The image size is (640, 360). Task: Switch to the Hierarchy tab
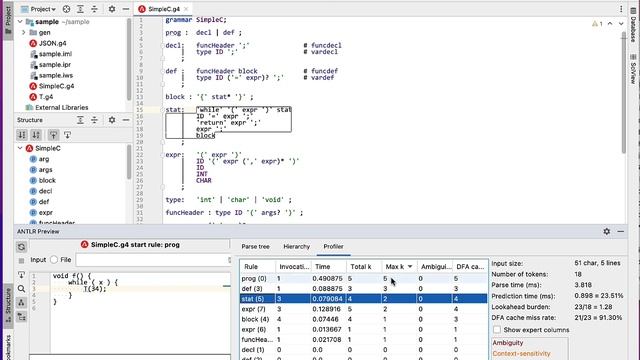[x=297, y=247]
